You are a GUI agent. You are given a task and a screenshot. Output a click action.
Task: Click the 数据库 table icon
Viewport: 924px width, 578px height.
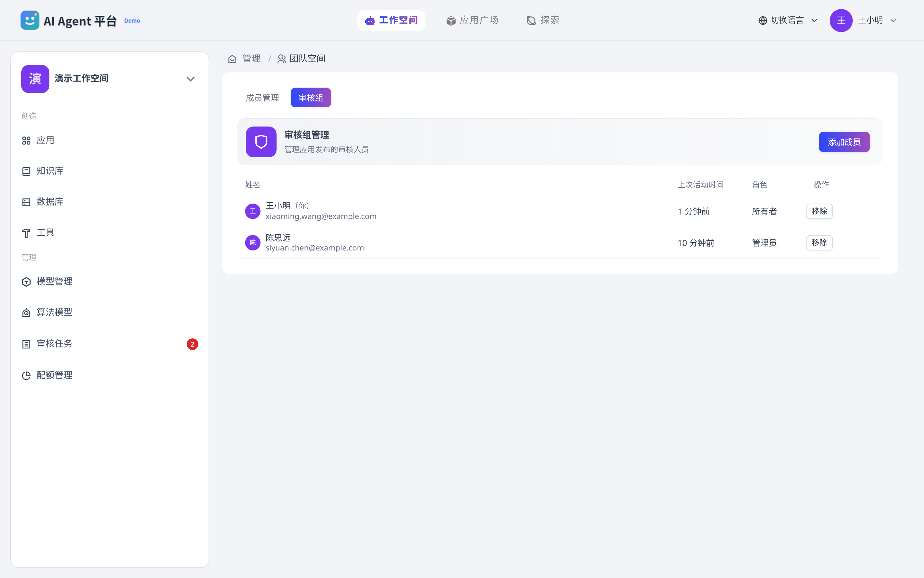pos(26,202)
